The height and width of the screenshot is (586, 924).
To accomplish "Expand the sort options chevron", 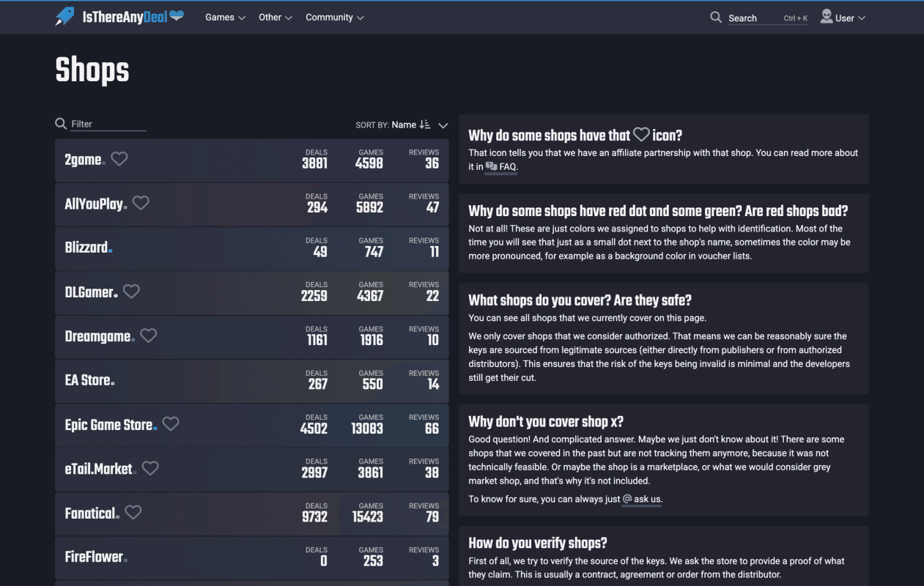I will 443,125.
